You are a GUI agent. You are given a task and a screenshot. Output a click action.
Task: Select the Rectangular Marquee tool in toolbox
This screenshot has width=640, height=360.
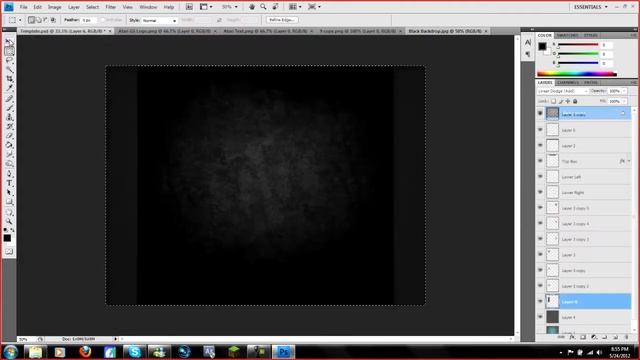pyautogui.click(x=9, y=51)
